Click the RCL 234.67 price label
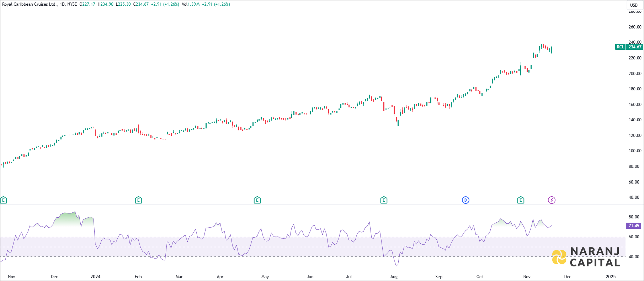Screen dimensions: 644x281 [629, 47]
